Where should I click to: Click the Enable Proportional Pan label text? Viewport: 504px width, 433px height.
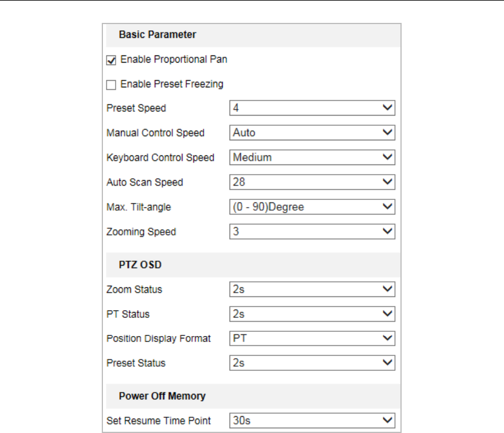pyautogui.click(x=173, y=60)
